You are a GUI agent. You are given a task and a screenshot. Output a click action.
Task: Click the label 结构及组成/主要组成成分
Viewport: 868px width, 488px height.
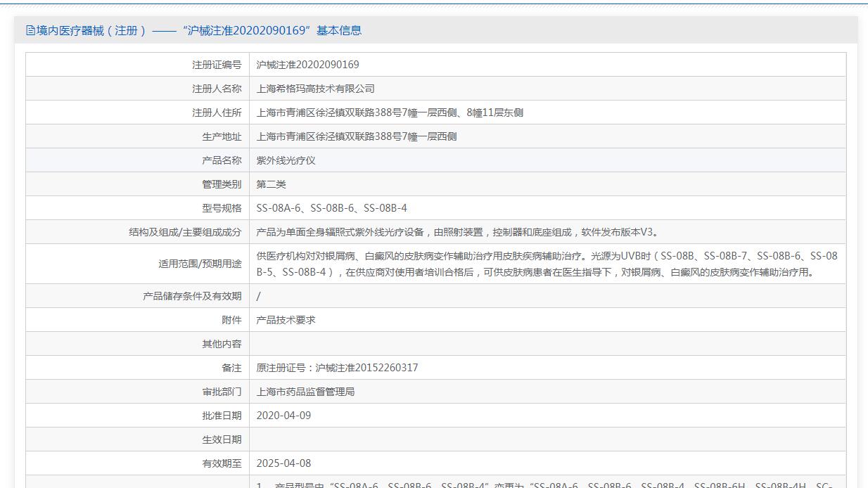click(185, 232)
